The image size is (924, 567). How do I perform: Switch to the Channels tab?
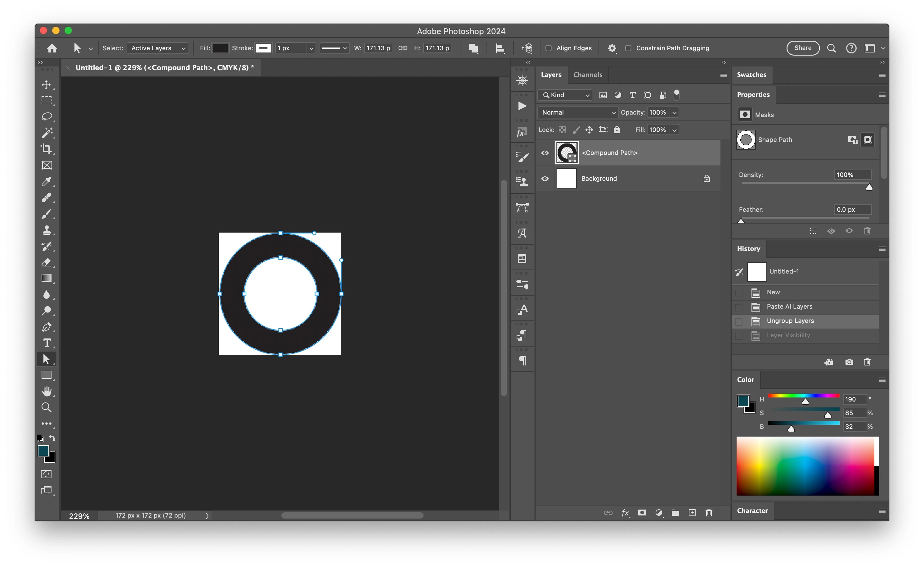588,75
